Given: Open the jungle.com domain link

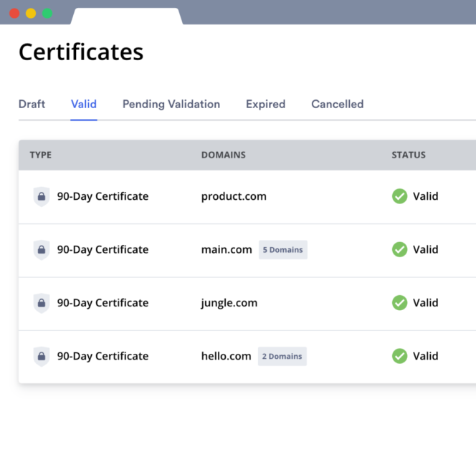Looking at the screenshot, I should coord(229,303).
